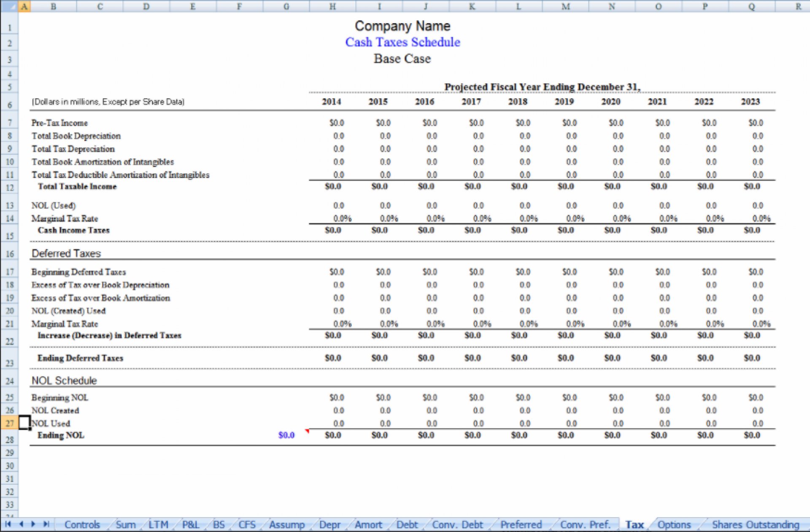The width and height of the screenshot is (810, 532).
Task: Select the Beginning NOL label
Action: tap(60, 398)
